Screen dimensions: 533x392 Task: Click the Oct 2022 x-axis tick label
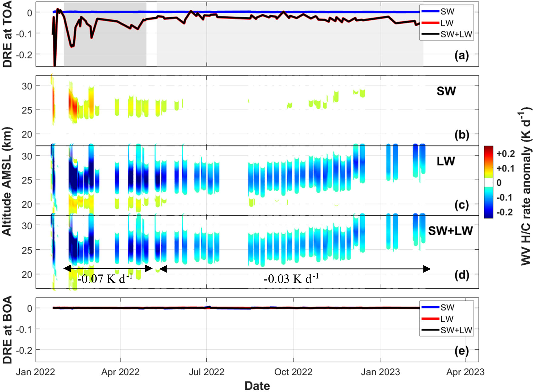click(293, 372)
